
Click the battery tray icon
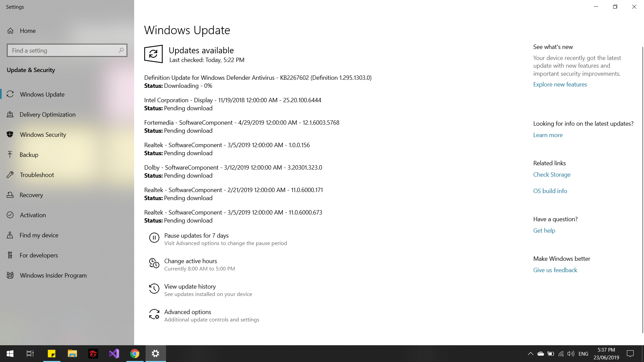(551, 354)
